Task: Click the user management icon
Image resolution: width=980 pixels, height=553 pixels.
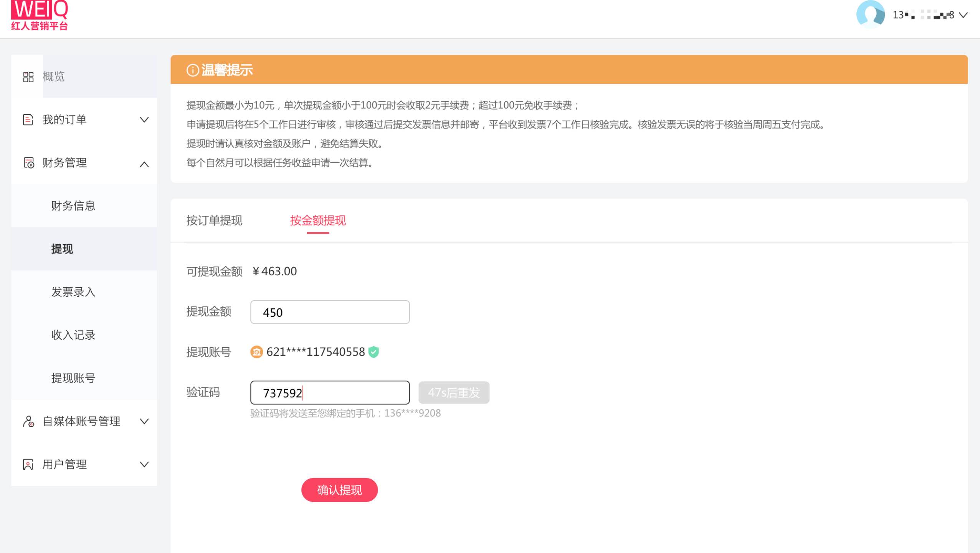Action: pyautogui.click(x=28, y=464)
